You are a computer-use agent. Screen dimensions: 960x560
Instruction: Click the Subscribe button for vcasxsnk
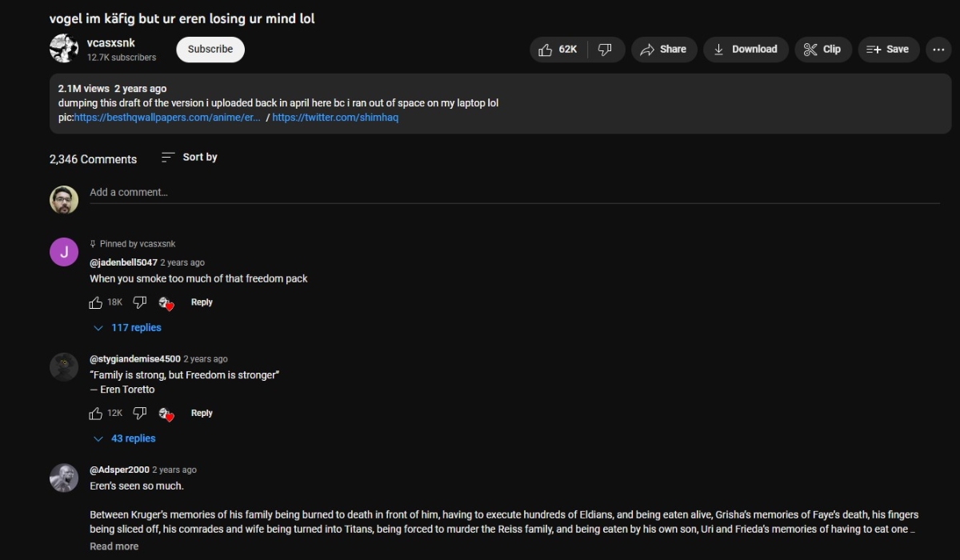[210, 49]
